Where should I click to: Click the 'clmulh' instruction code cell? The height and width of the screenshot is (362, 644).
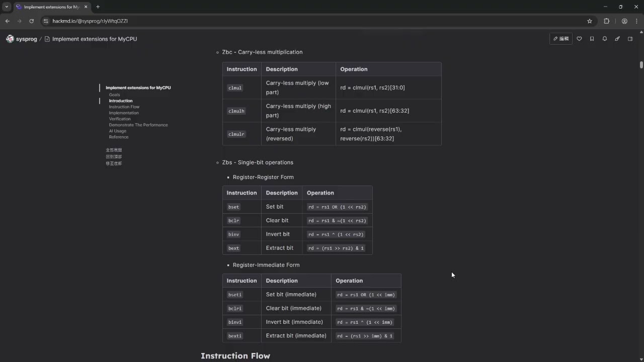[236, 111]
